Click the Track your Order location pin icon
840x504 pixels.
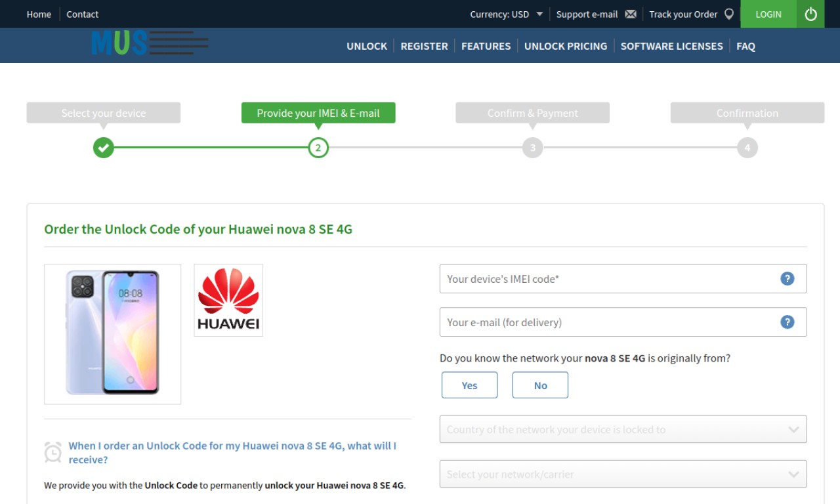click(x=729, y=14)
